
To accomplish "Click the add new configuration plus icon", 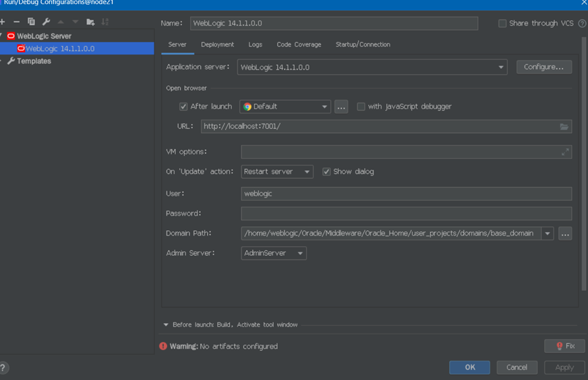I will [x=3, y=22].
